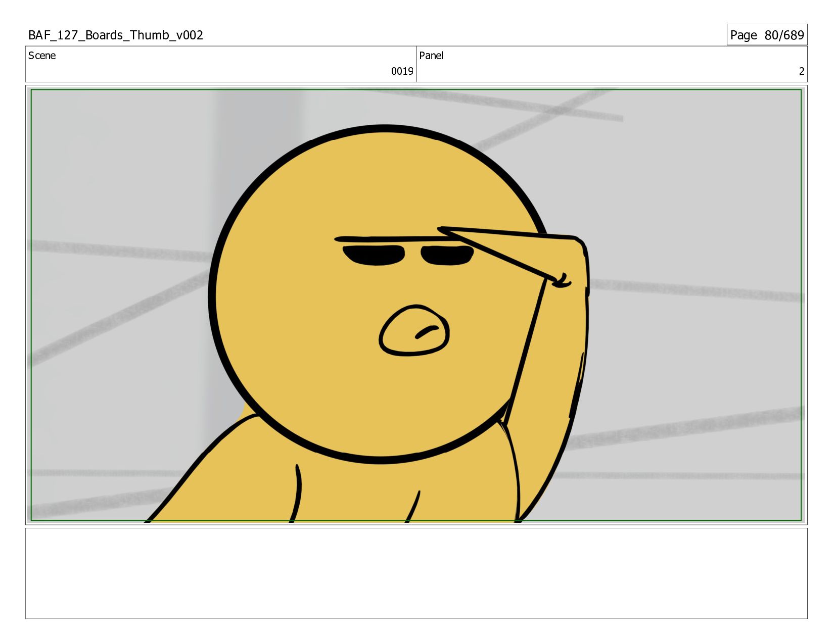This screenshot has width=834, height=644.
Task: Click the Page 80/689 box
Action: pyautogui.click(x=767, y=35)
